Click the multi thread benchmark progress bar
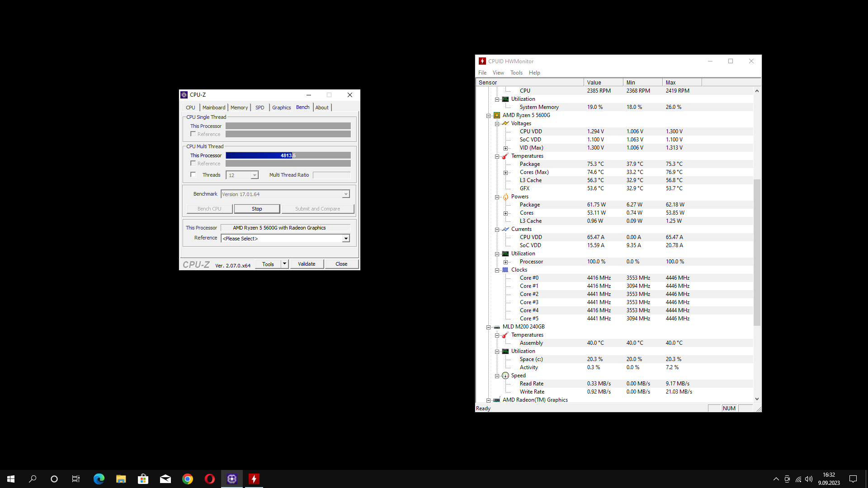 pyautogui.click(x=288, y=155)
